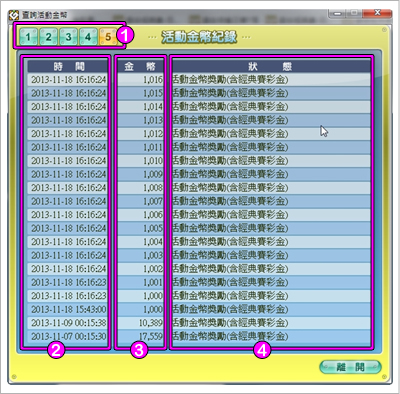The image size is (400, 394).
Task: Click the annotation circle 4 marker
Action: click(x=262, y=350)
